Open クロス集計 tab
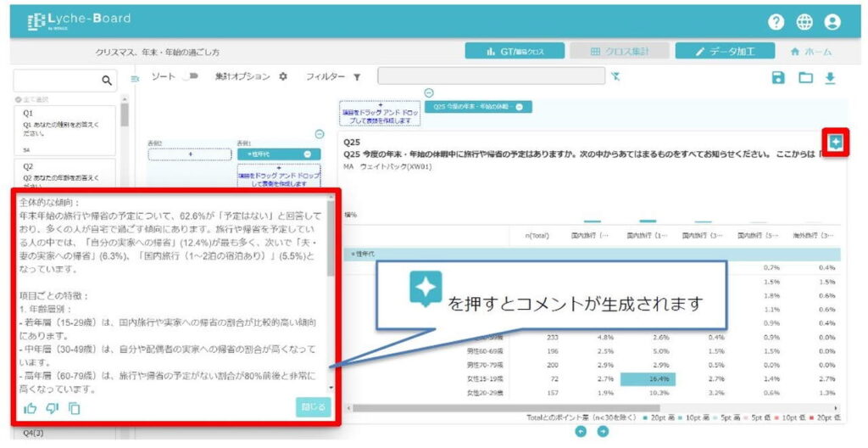Viewport: 868px width, 448px height. tap(620, 51)
